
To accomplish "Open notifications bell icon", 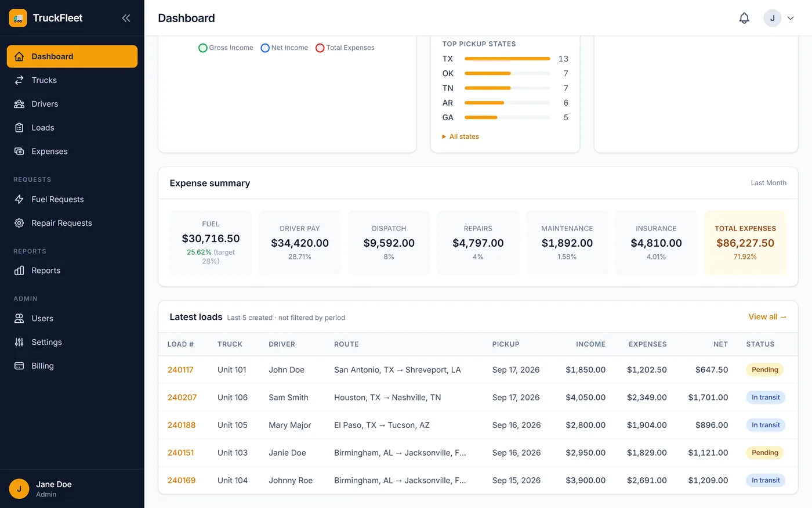I will coord(744,18).
